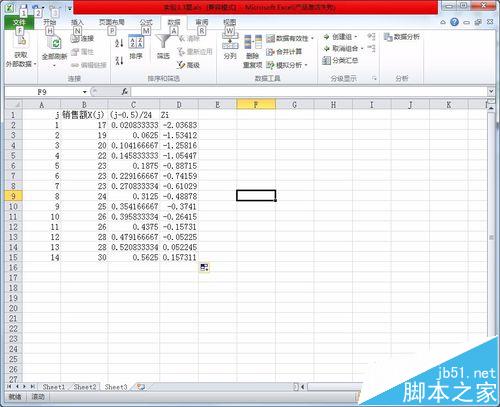The image size is (500, 407).
Task: Select column C header
Action: (x=133, y=105)
